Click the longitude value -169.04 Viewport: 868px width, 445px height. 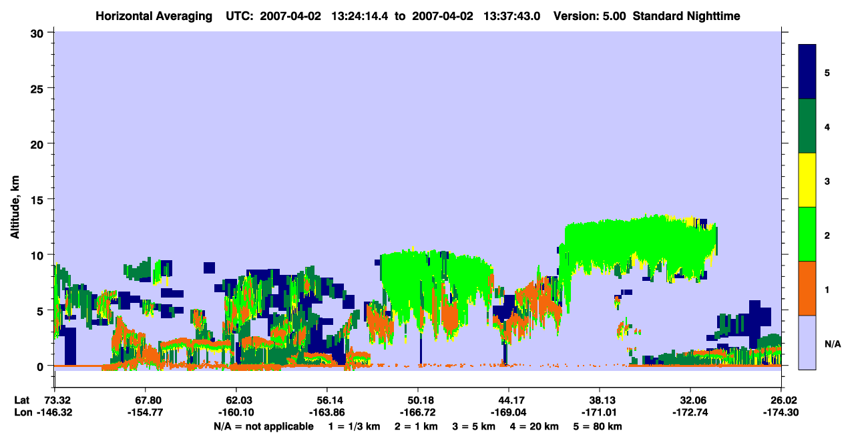[509, 412]
